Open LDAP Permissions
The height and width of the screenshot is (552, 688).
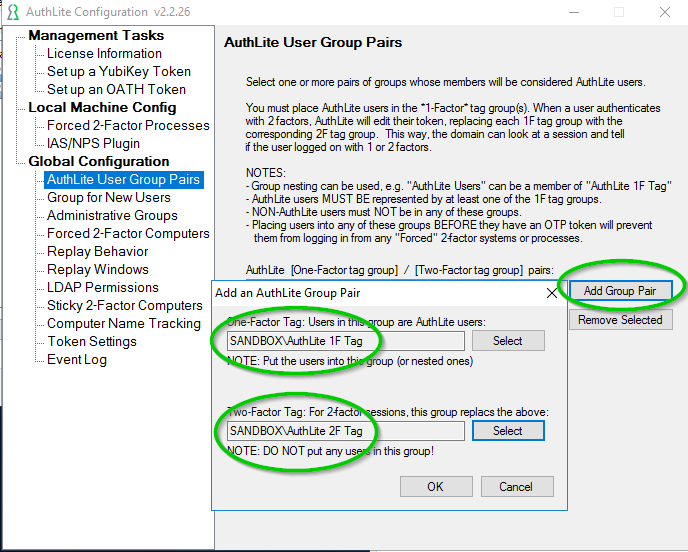[103, 287]
